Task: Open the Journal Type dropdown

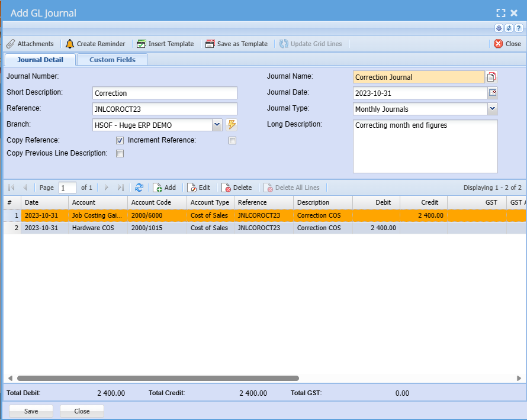Action: click(x=492, y=109)
